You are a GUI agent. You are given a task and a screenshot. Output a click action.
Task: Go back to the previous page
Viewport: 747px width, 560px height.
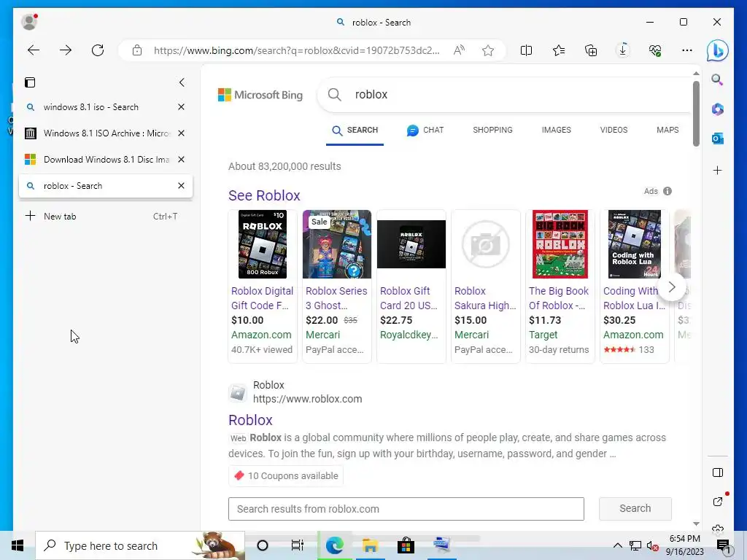[34, 50]
